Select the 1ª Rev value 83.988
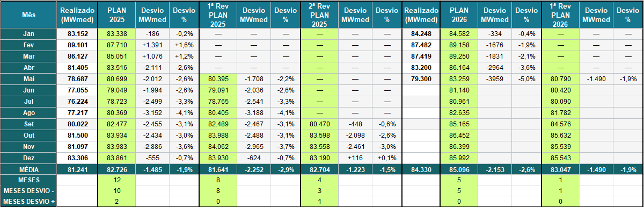This screenshot has height=207, width=644. point(218,135)
